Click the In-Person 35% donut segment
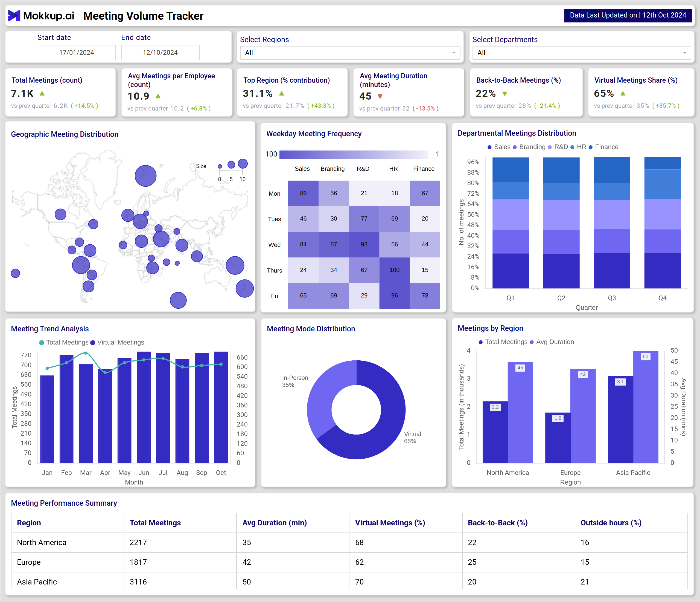Image resolution: width=700 pixels, height=602 pixels. pos(323,394)
